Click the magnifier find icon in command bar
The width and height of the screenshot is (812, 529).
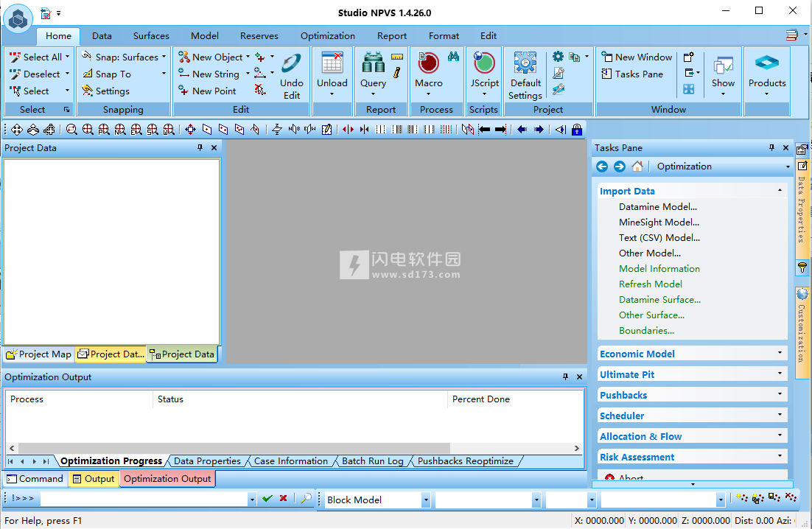pyautogui.click(x=307, y=499)
